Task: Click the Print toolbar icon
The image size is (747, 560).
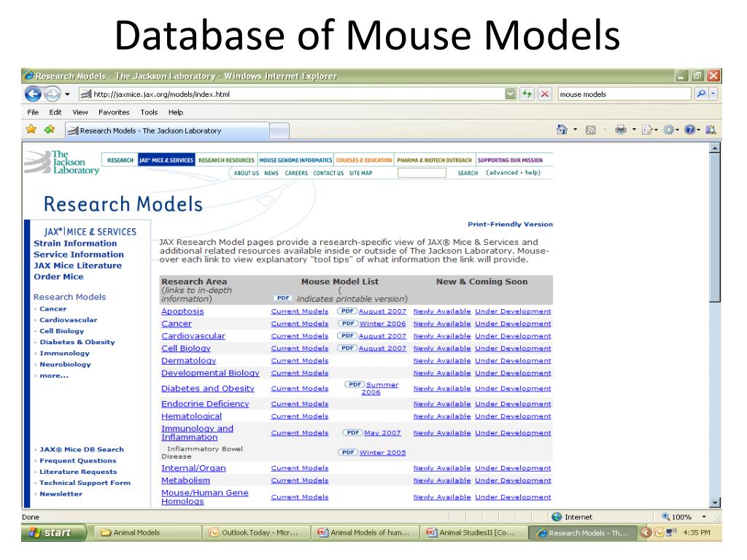Action: [x=620, y=131]
